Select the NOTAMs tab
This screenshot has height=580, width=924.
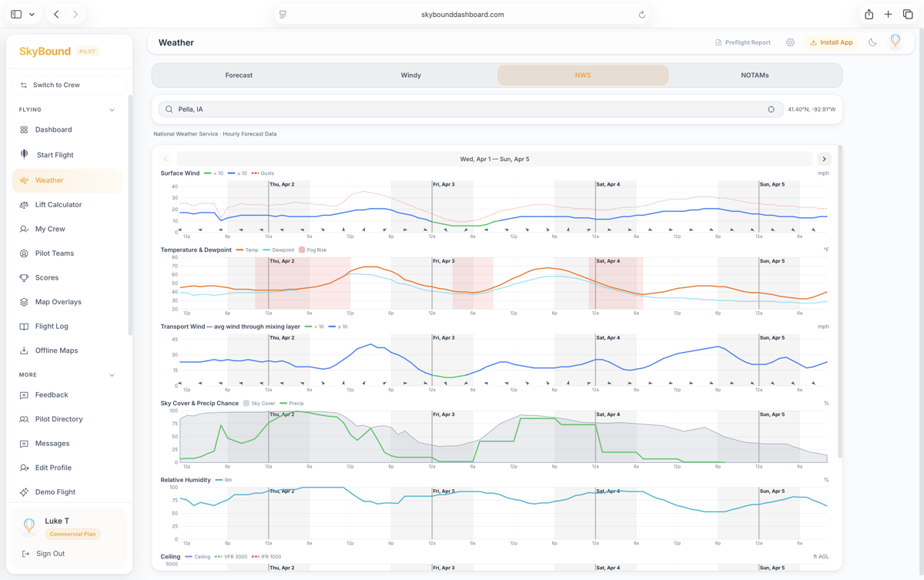pos(755,75)
